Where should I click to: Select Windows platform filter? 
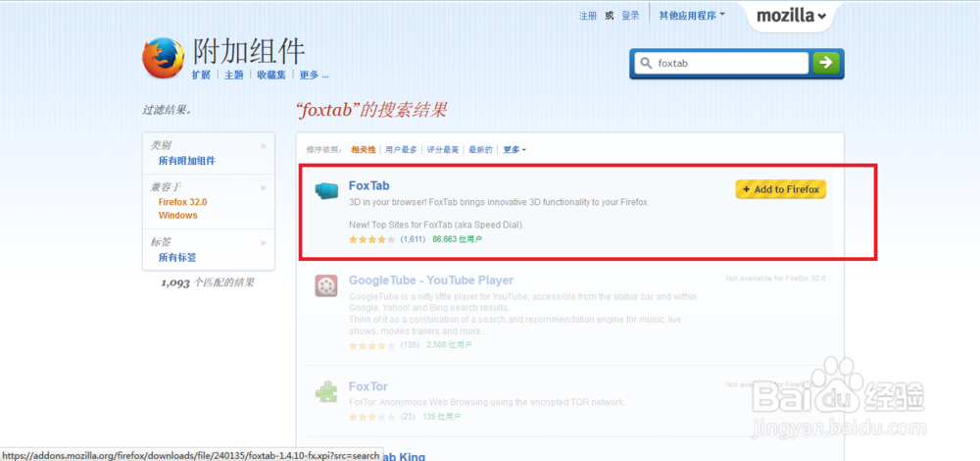pos(177,215)
